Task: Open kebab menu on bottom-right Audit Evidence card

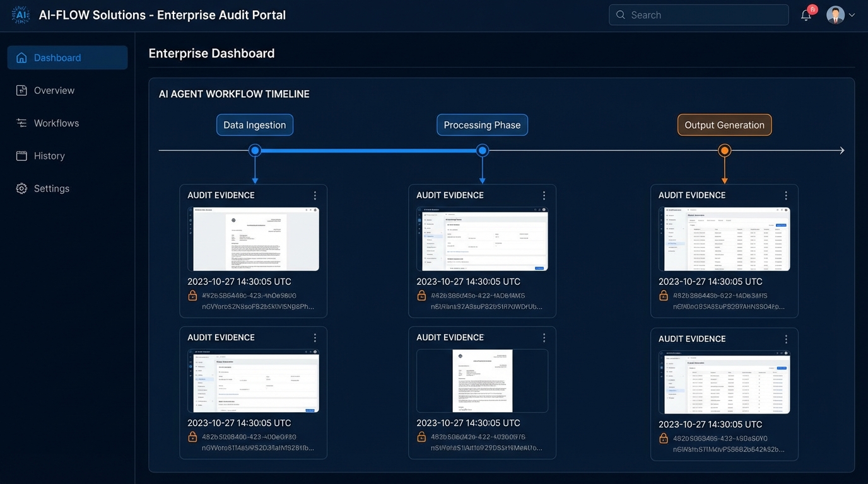Action: (x=786, y=339)
